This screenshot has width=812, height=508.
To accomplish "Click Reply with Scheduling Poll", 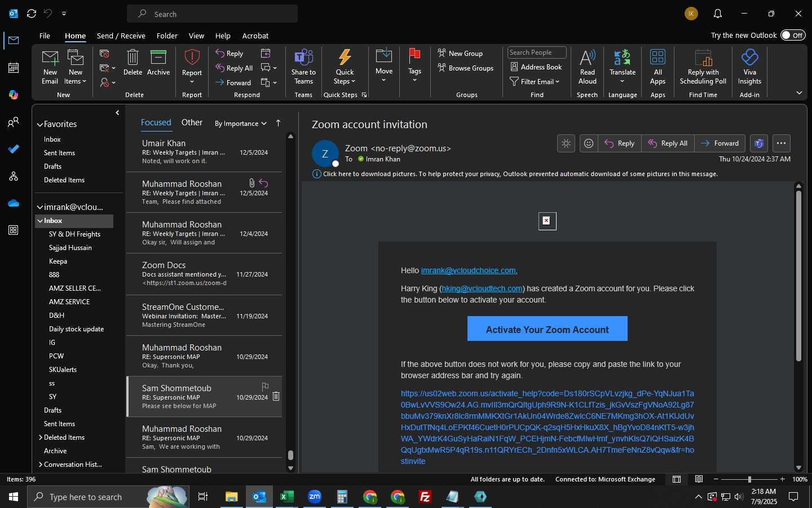I will [703, 67].
